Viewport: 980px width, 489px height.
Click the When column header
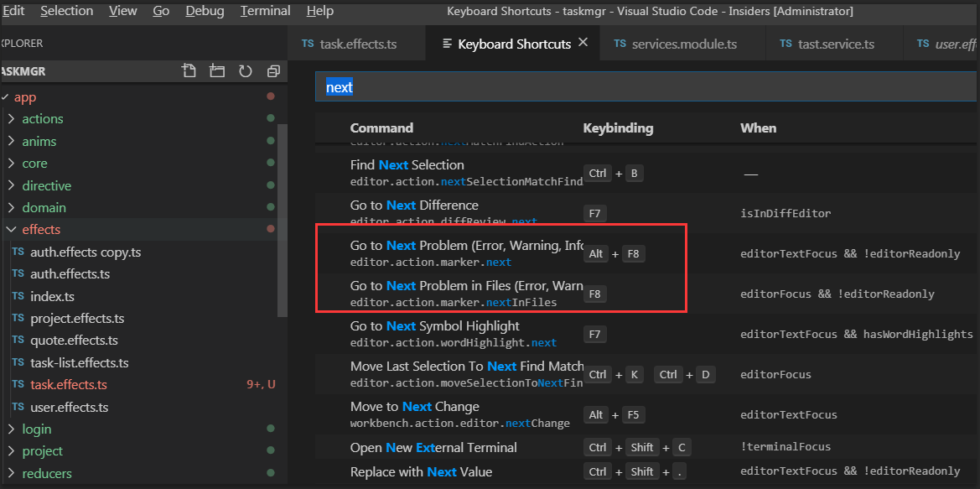tap(758, 127)
